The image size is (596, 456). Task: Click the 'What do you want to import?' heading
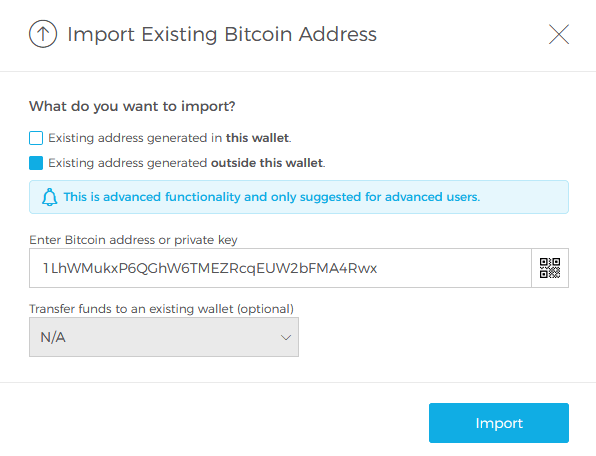[x=132, y=106]
